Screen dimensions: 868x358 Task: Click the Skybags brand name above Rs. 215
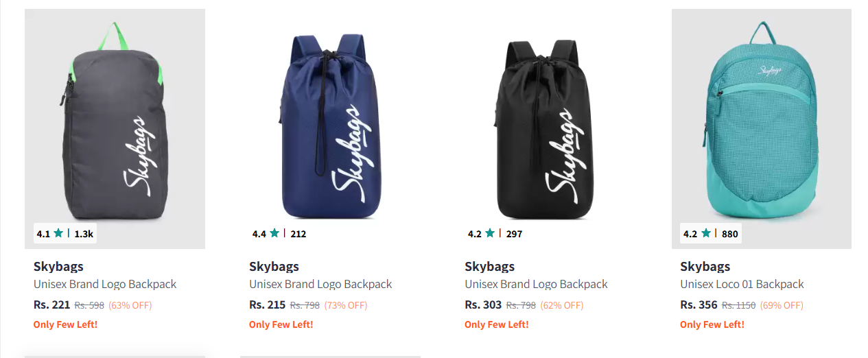[x=274, y=267]
